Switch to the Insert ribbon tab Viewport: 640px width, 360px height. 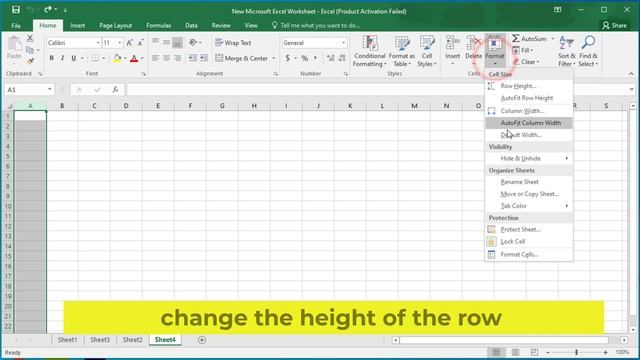coord(77,25)
